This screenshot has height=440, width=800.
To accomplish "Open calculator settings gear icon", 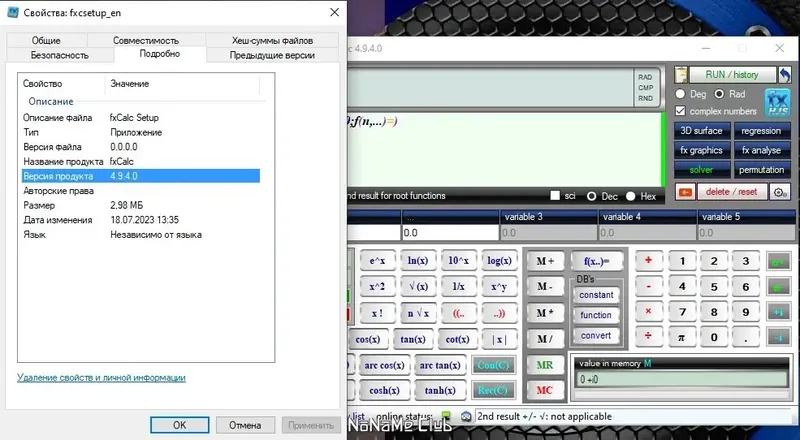I will pyautogui.click(x=780, y=192).
